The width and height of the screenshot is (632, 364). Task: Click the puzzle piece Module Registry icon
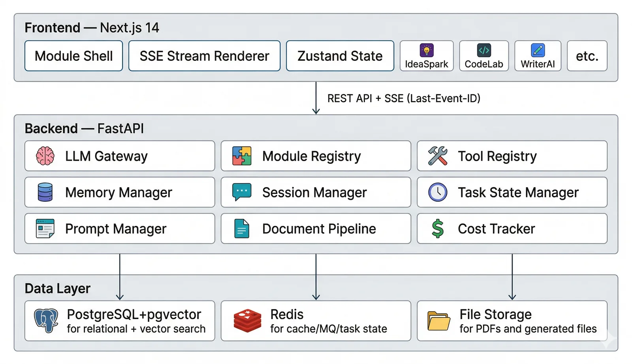coord(242,156)
